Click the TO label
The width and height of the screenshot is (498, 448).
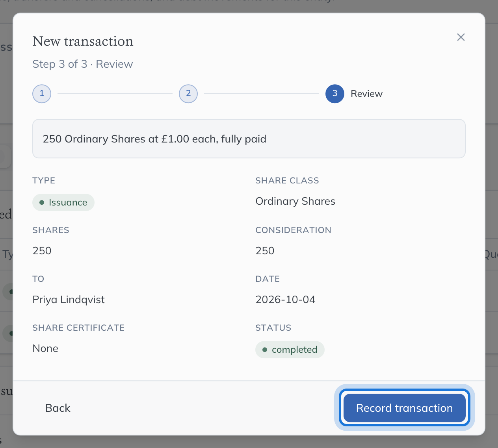coord(38,279)
